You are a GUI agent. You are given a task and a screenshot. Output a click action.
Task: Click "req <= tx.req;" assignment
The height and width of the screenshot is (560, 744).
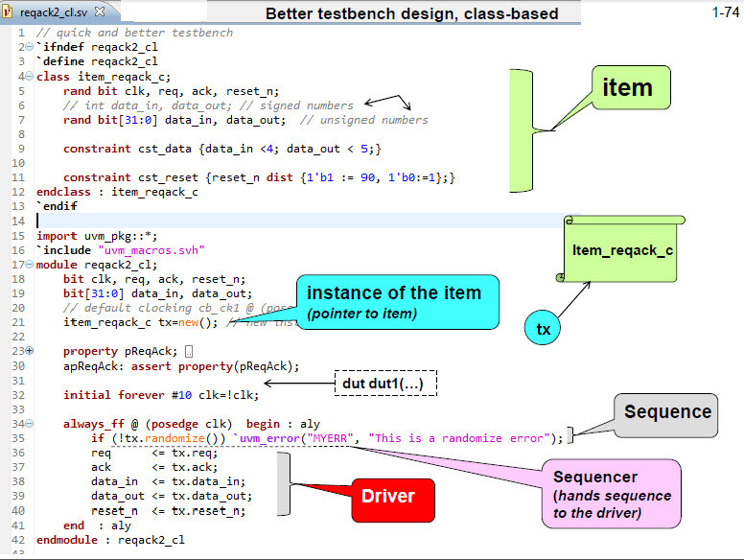point(154,453)
